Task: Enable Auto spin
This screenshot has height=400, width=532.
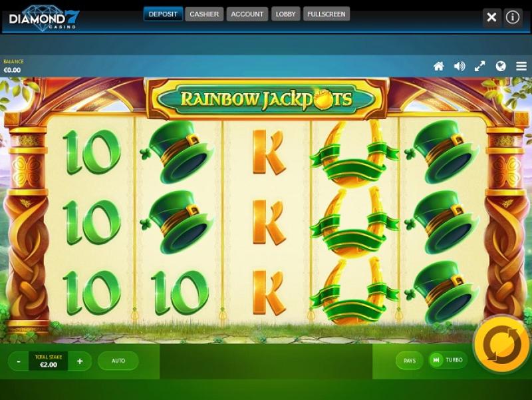Action: [118, 361]
